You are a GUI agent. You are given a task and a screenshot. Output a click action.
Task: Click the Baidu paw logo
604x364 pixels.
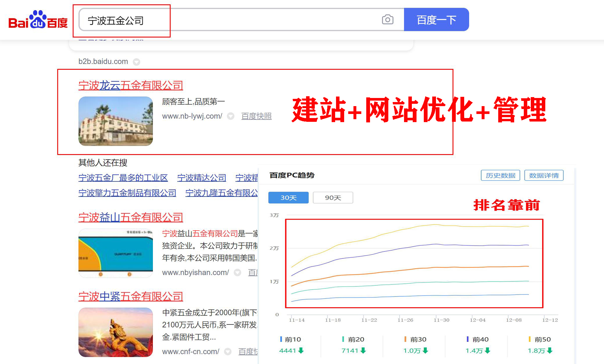click(x=38, y=20)
